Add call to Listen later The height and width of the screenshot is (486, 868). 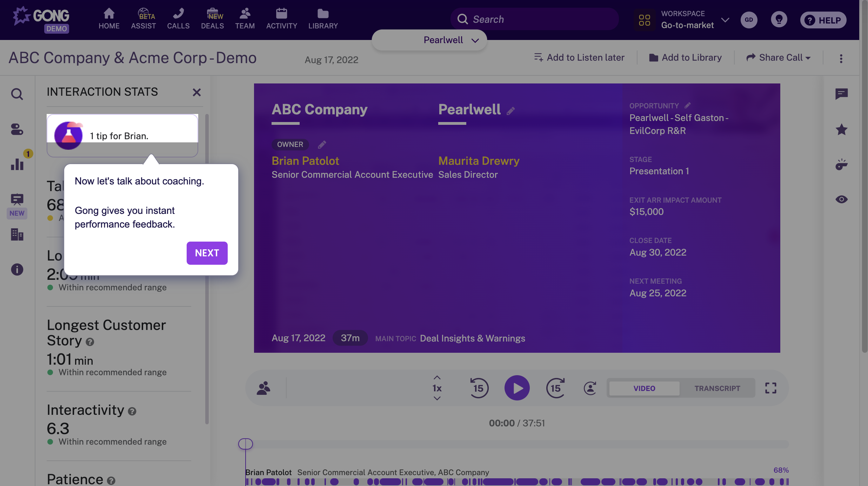point(579,58)
